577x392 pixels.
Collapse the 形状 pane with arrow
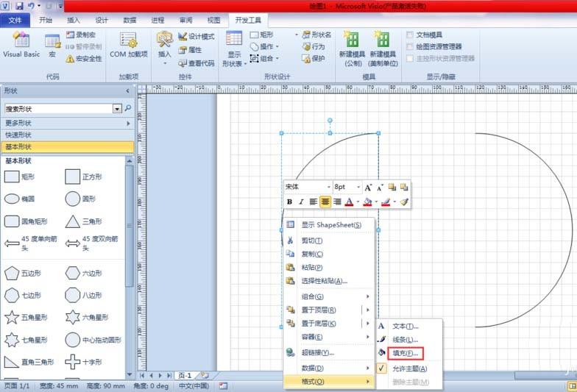pyautogui.click(x=128, y=91)
